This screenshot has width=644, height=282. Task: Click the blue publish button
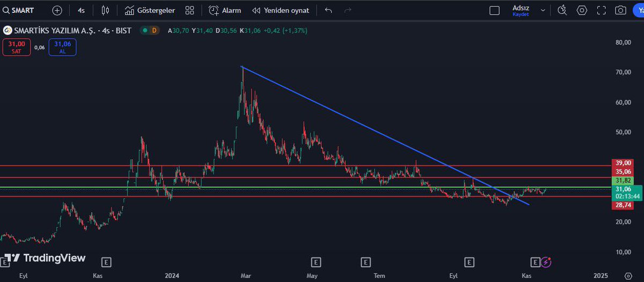(x=639, y=10)
